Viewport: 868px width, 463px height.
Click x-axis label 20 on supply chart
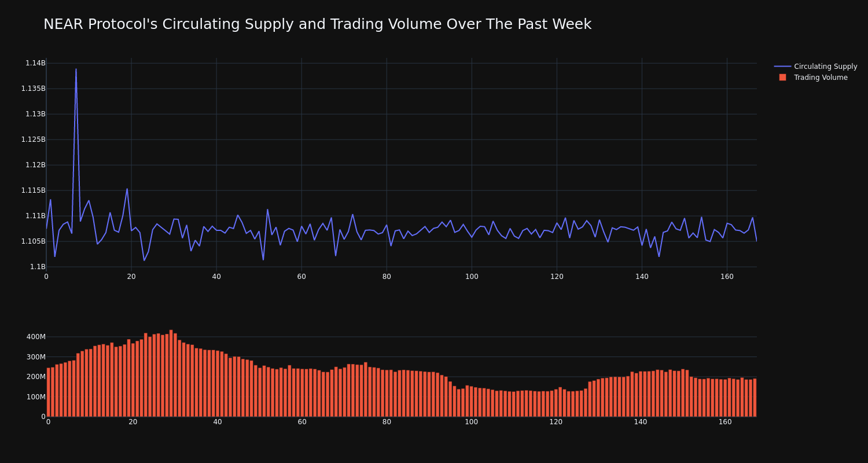(131, 277)
